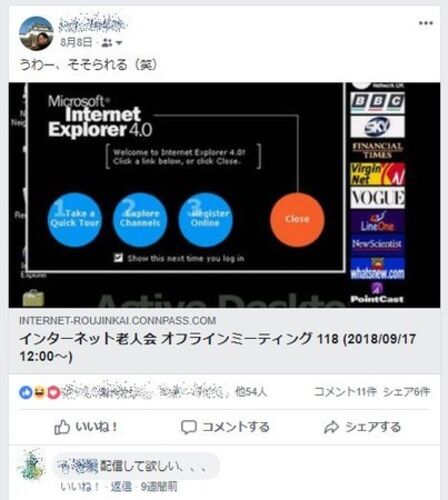Click the コメントする speech bubble button

pos(225,427)
